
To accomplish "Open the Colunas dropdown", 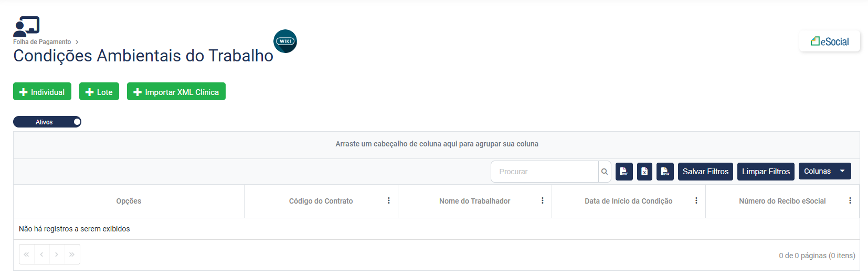I will click(x=824, y=171).
